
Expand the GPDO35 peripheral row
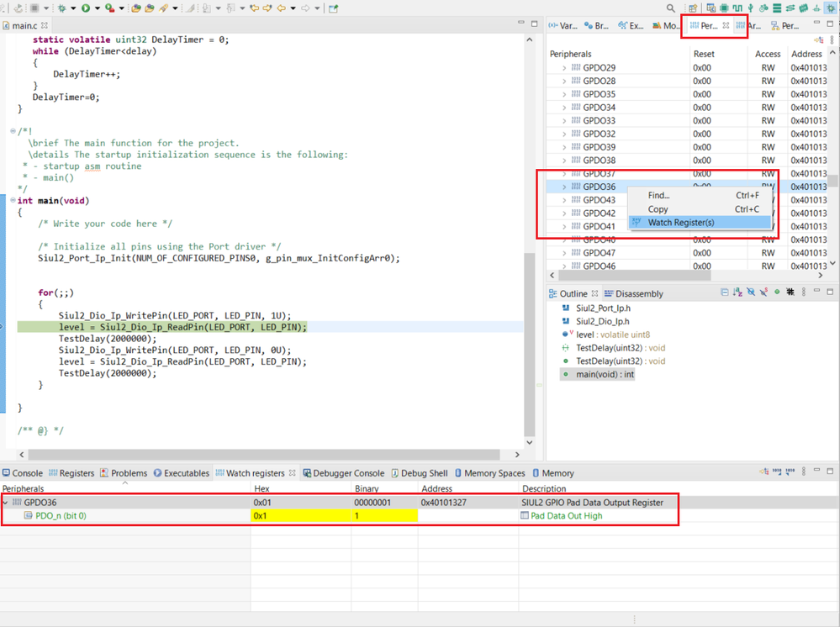[x=564, y=94]
